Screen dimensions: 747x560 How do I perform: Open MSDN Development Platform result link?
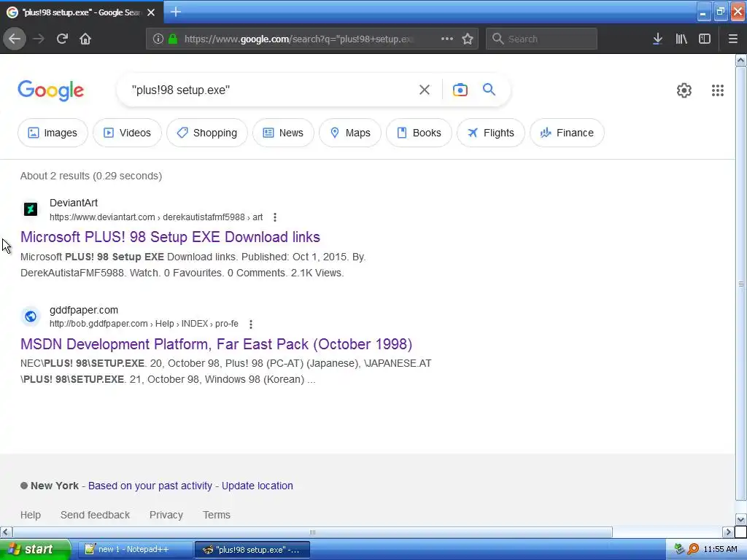click(x=216, y=344)
